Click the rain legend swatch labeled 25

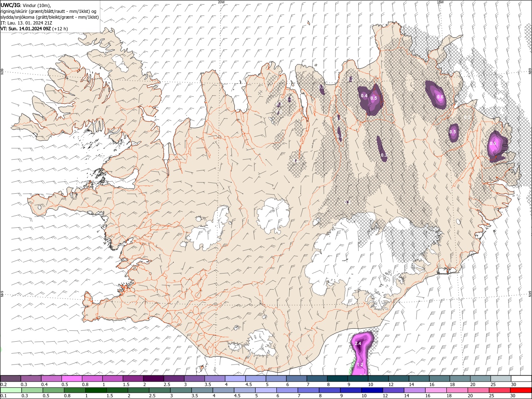[499, 390]
